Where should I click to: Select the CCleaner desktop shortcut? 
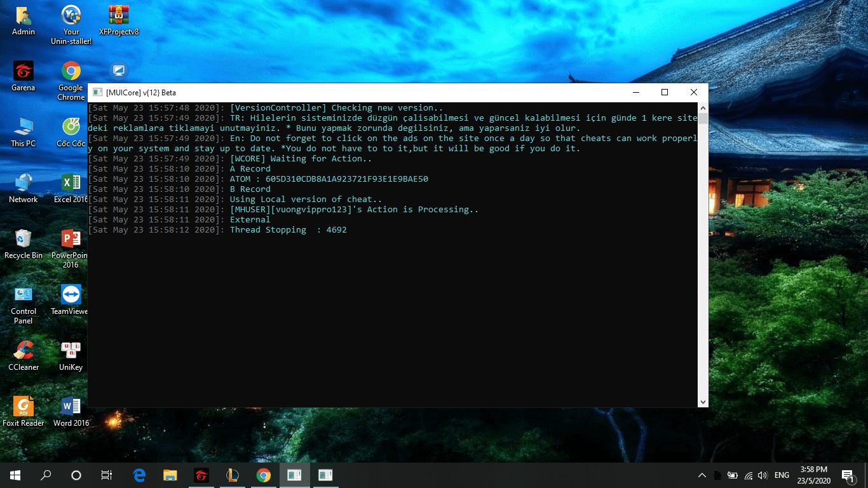click(24, 356)
